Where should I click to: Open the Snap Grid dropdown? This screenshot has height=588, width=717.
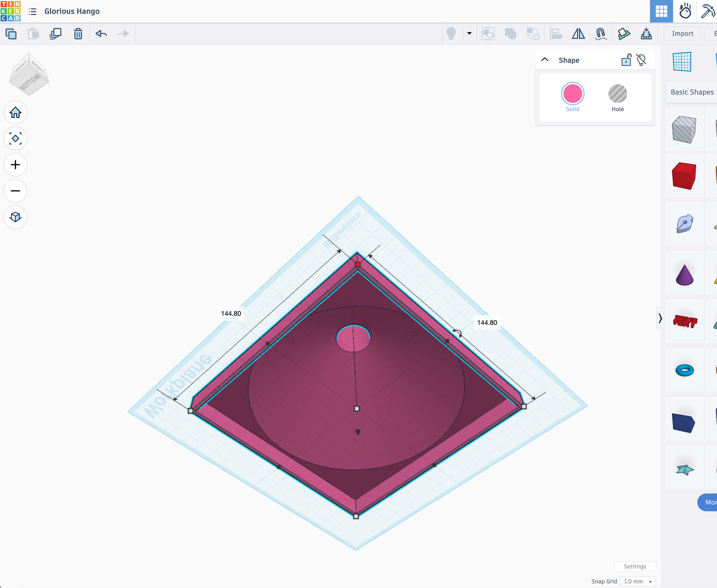coord(638,581)
